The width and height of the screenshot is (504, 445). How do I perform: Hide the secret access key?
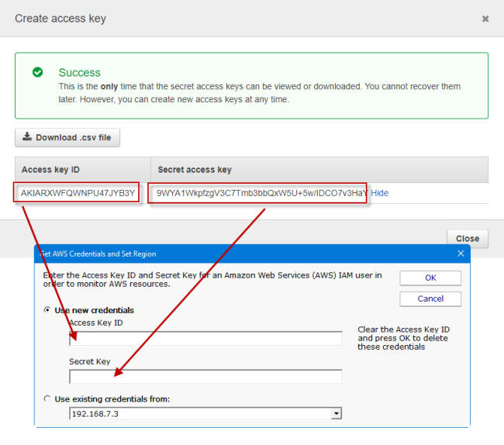click(x=380, y=193)
